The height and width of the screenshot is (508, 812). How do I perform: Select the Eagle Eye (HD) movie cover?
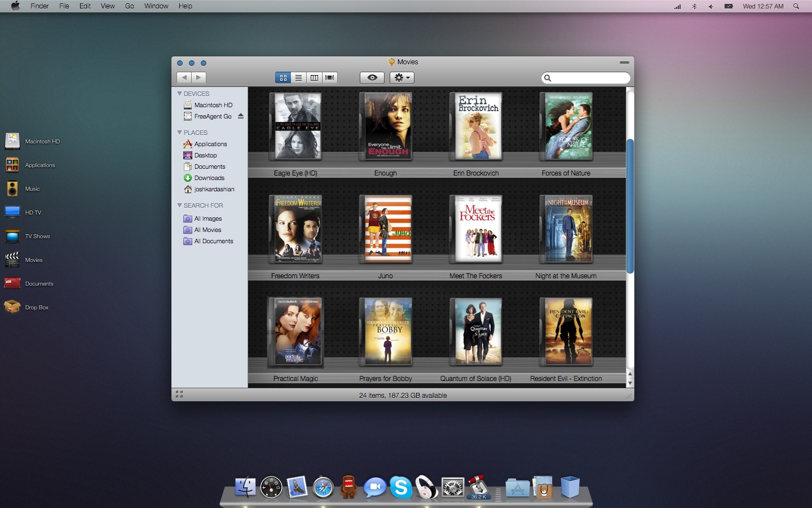point(296,126)
